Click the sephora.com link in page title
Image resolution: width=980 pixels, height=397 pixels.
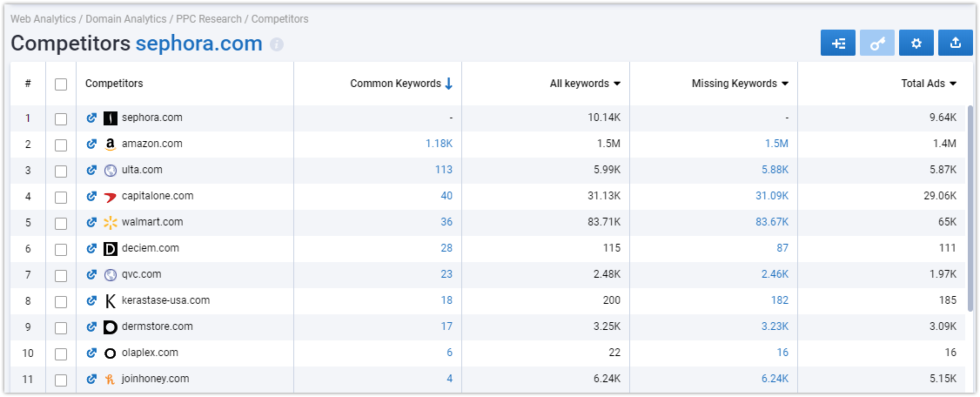198,44
